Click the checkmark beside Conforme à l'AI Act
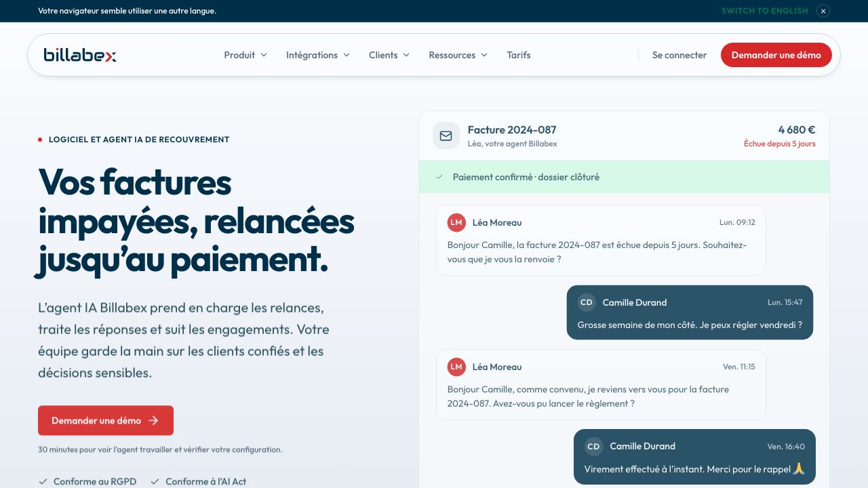This screenshot has width=868, height=488. [155, 482]
